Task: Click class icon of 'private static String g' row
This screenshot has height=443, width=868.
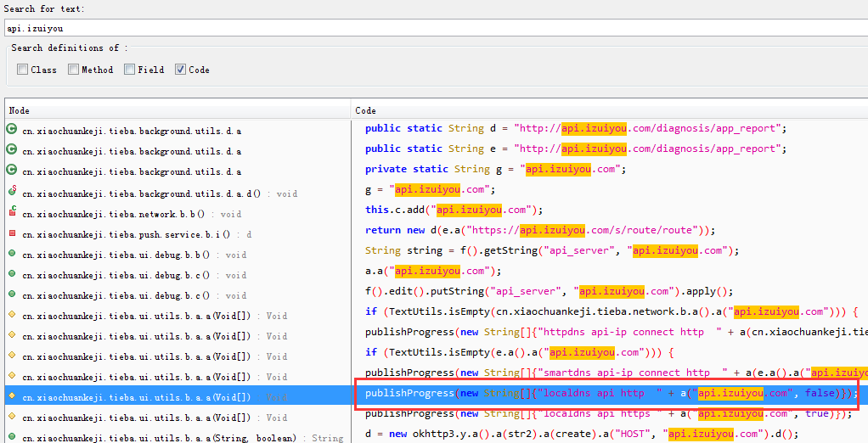Action: tap(12, 171)
